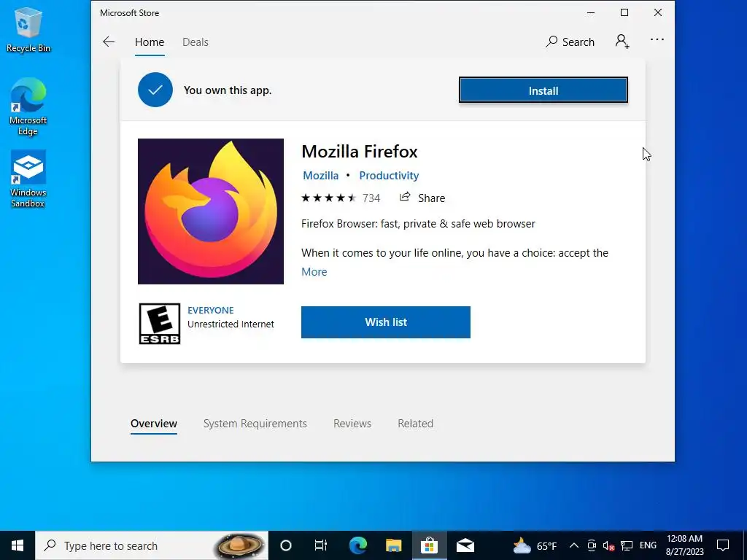
Task: Add Firefox to Wish list
Action: point(386,322)
